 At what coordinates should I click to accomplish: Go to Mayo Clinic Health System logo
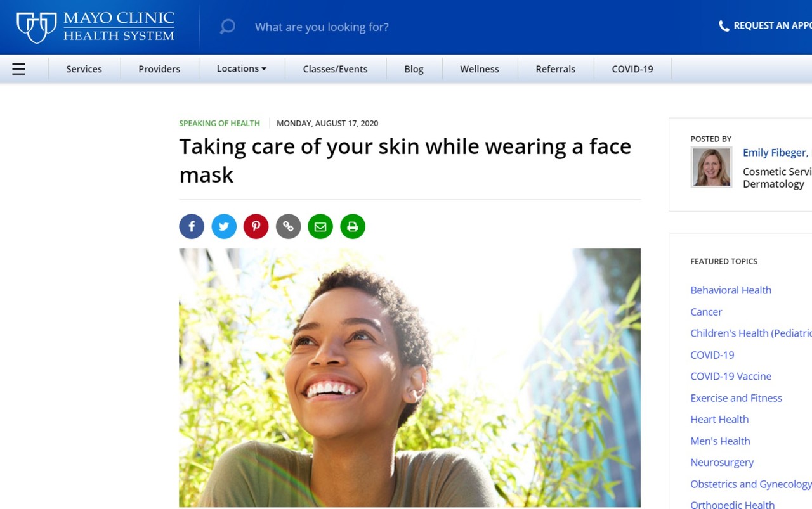tap(96, 27)
